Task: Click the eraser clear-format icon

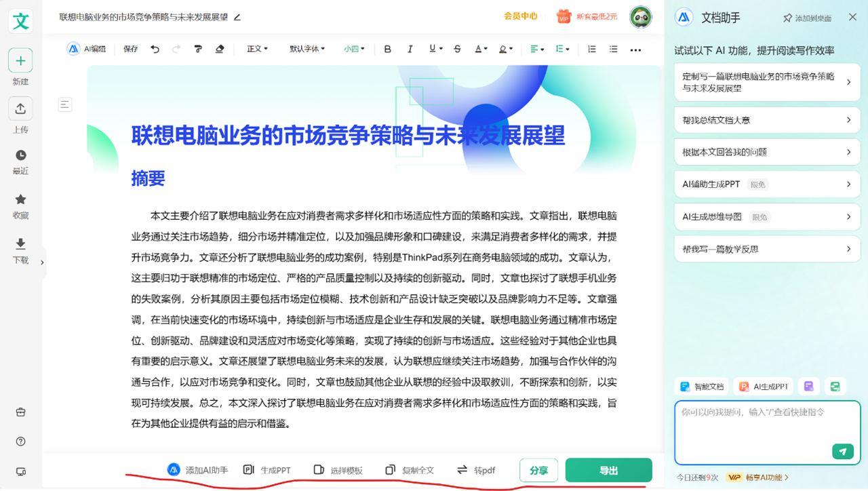Action: [219, 49]
